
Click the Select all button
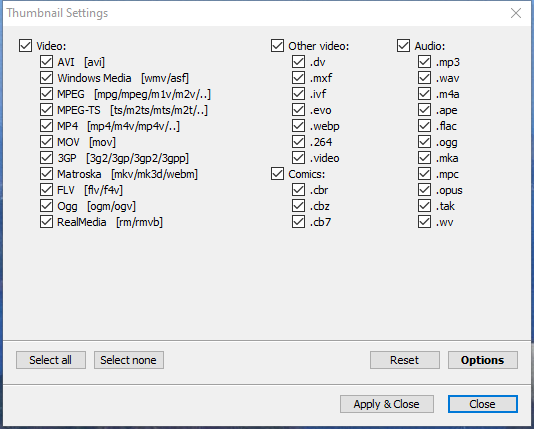pyautogui.click(x=51, y=360)
